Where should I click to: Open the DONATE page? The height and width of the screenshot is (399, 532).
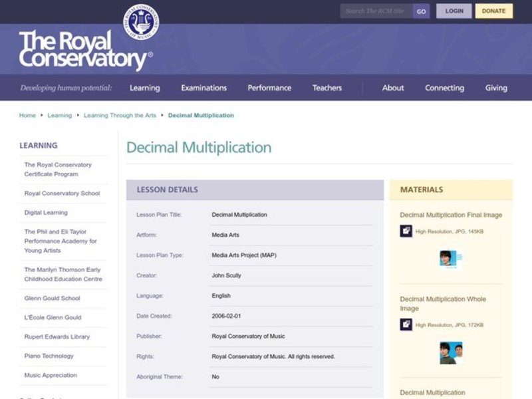click(x=495, y=11)
